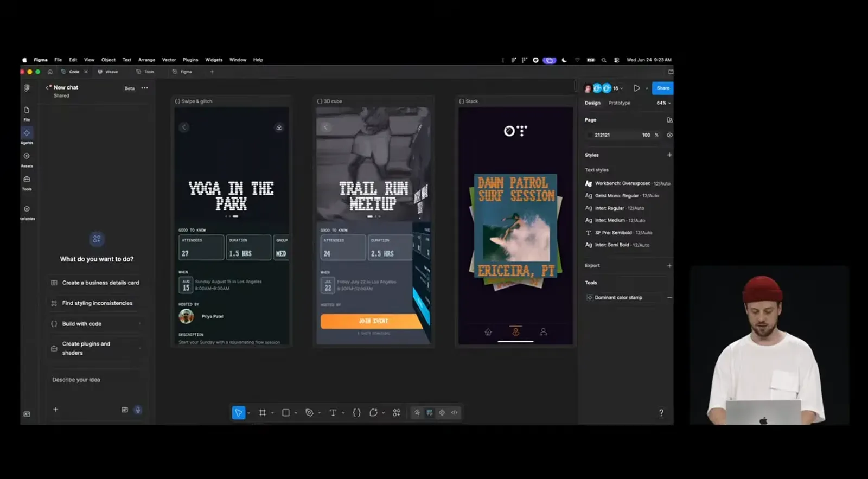This screenshot has width=868, height=479.
Task: Click the orange JOIN EVENT button on canvas
Action: tap(371, 321)
